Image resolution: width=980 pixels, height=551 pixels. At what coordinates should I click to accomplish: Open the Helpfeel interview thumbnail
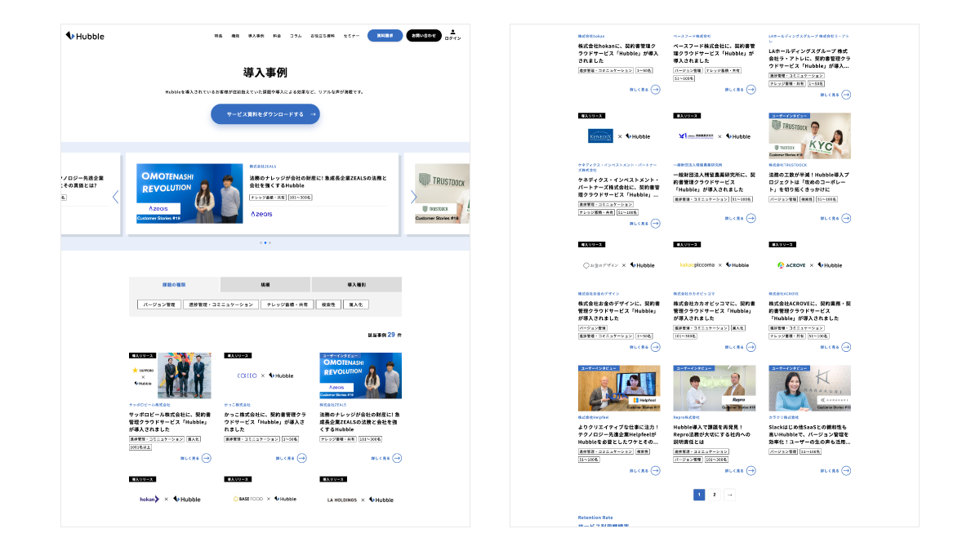click(x=619, y=388)
